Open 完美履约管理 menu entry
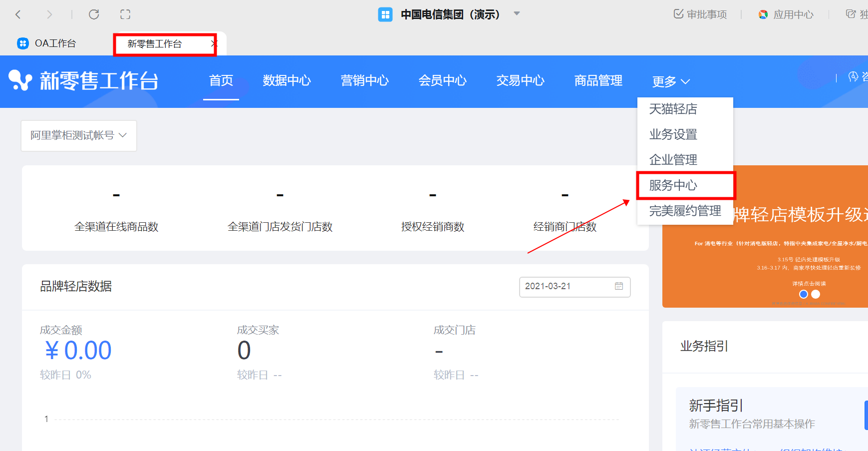 [685, 211]
